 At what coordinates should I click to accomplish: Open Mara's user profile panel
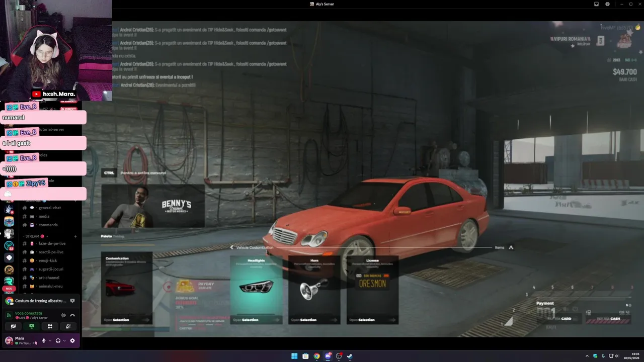[21, 341]
